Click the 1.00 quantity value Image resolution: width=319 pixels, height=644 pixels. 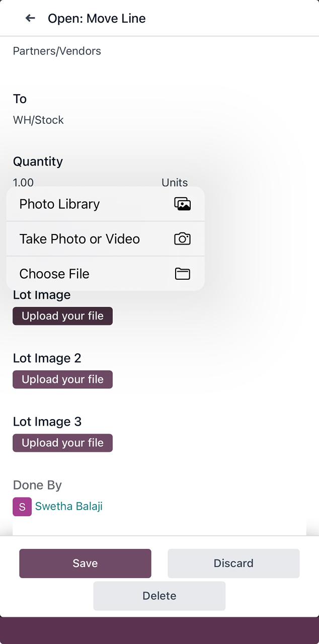coord(23,182)
